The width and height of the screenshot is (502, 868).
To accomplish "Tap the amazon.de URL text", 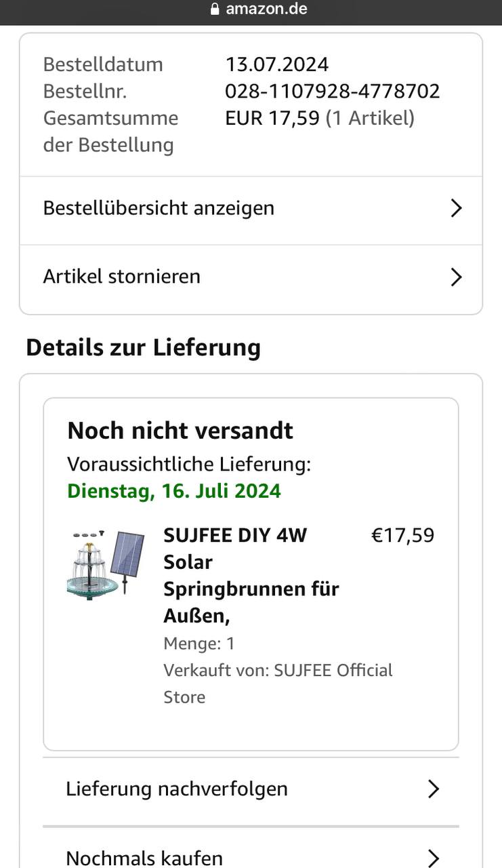I will (266, 9).
